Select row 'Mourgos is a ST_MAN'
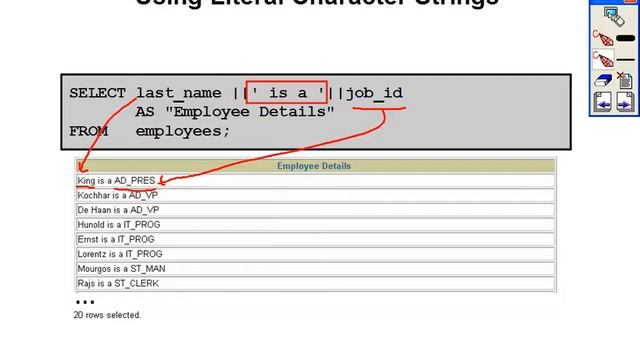This screenshot has width=640, height=360. (x=316, y=269)
